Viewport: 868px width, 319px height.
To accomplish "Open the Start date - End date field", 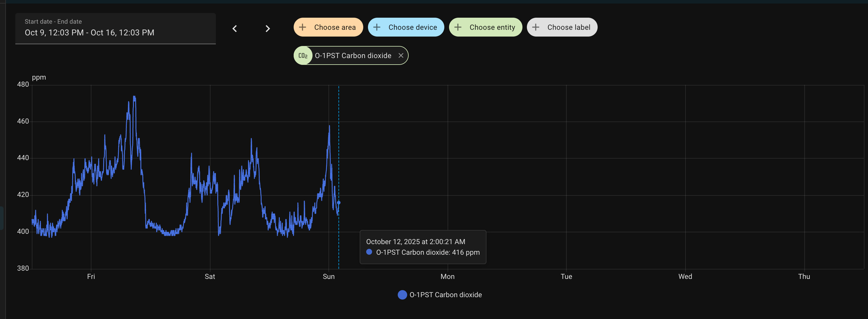I will tap(115, 29).
